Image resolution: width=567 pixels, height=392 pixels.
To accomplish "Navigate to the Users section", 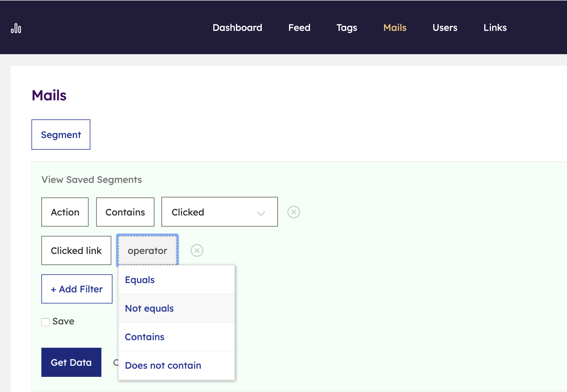I will (445, 28).
